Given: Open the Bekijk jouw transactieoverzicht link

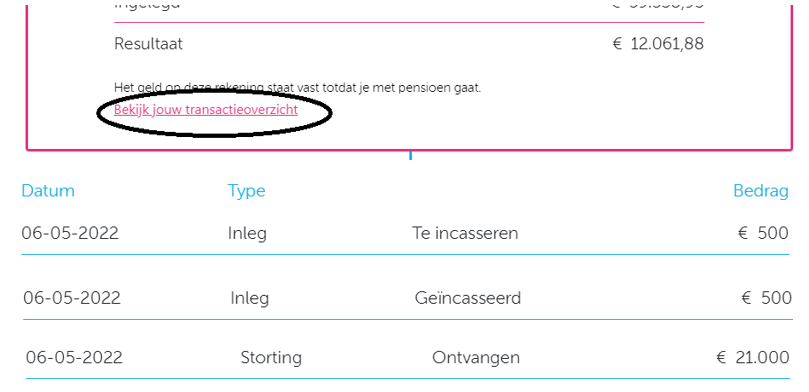Looking at the screenshot, I should click(x=206, y=110).
